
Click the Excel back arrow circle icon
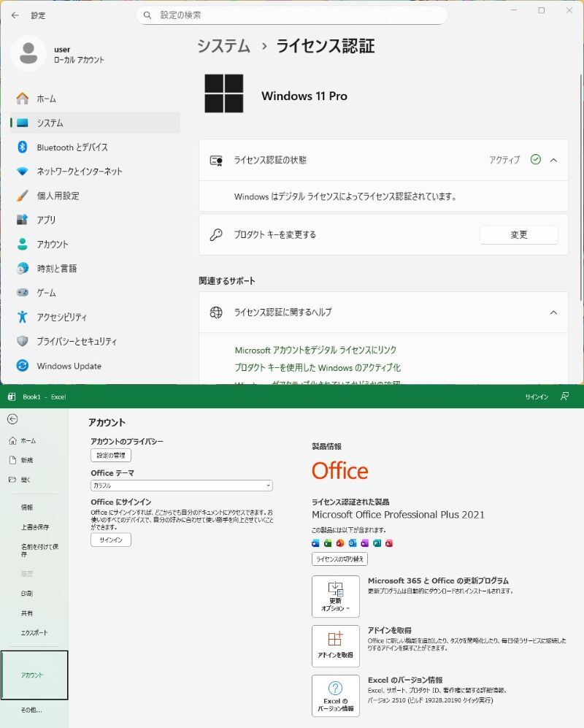[12, 419]
